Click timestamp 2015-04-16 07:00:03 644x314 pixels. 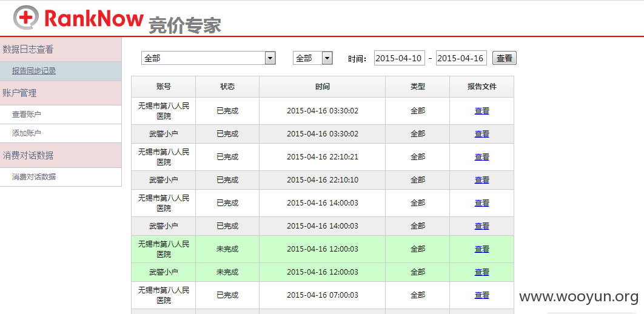coord(323,295)
